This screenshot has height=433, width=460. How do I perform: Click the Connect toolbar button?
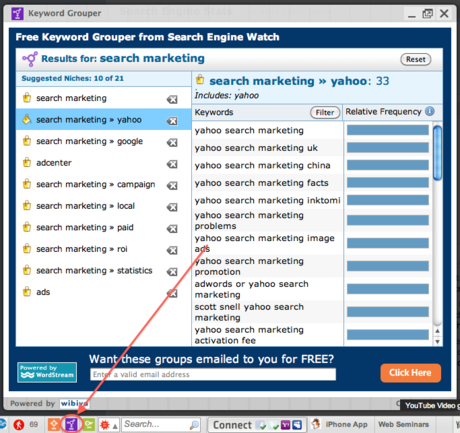(x=233, y=425)
